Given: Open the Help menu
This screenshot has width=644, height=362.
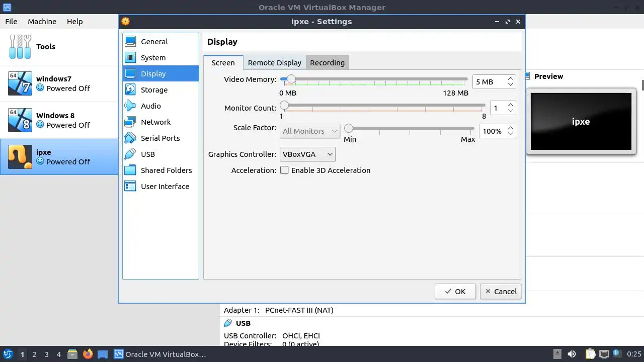Looking at the screenshot, I should point(74,22).
